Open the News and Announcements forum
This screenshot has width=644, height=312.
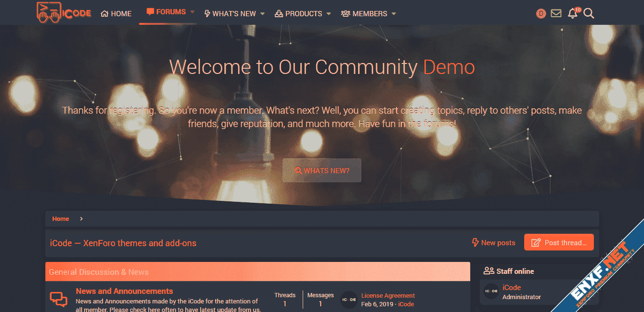pos(125,291)
